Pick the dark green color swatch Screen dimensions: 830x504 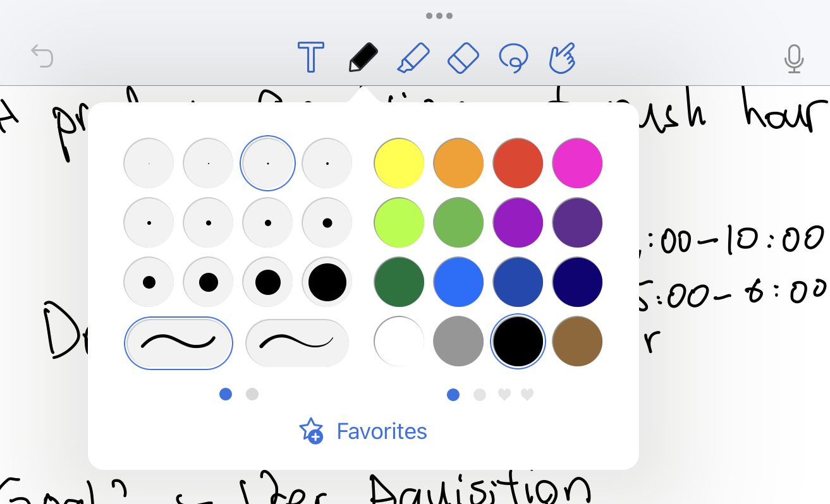399,282
